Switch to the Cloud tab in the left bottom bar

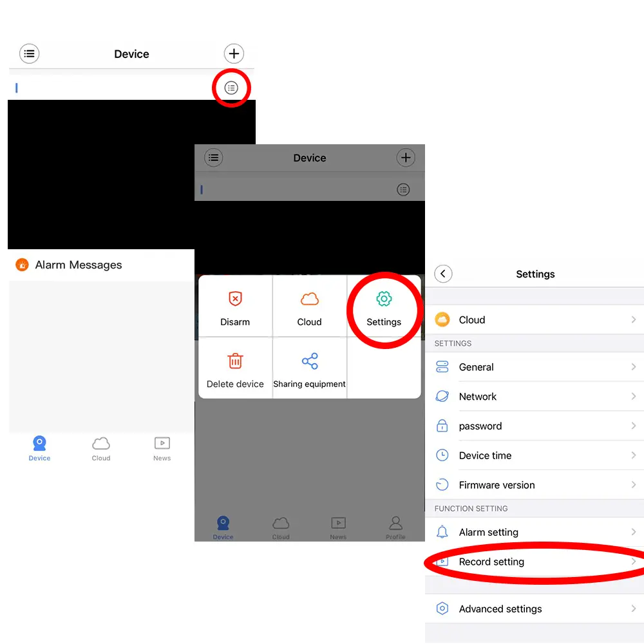pos(100,449)
